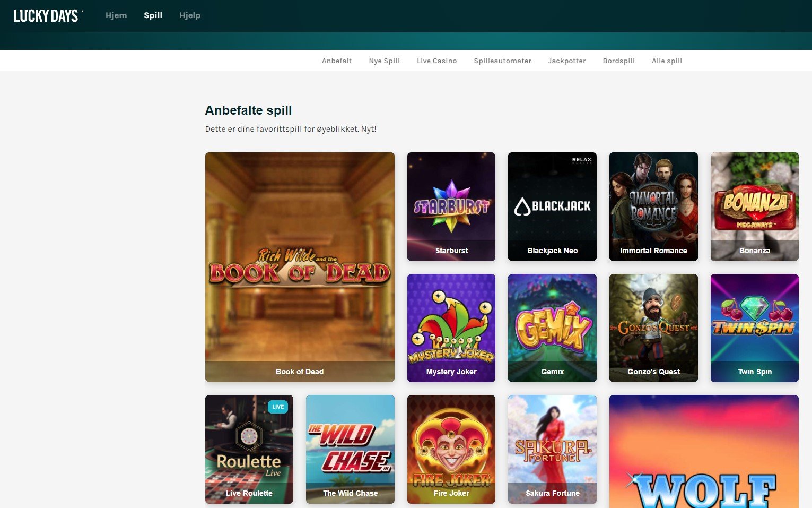Image resolution: width=812 pixels, height=508 pixels.
Task: Open the Fire Joker slot
Action: tap(451, 449)
